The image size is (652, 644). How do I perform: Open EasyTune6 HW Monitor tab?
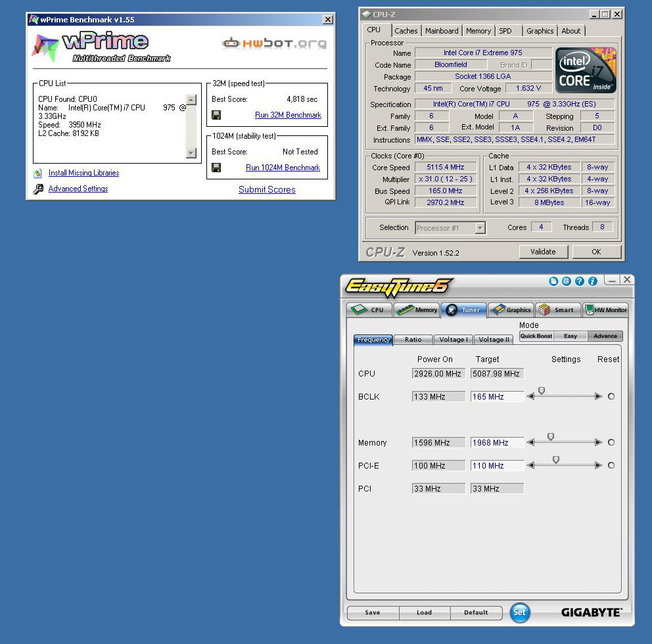[x=605, y=310]
